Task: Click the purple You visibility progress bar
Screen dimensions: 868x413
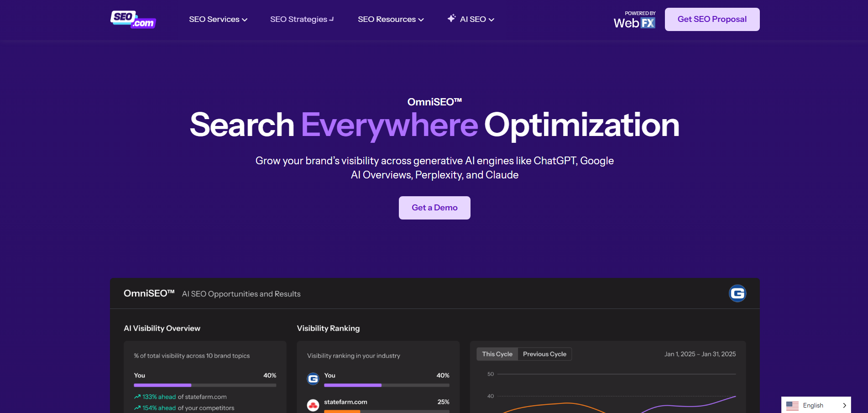Action: [x=162, y=385]
